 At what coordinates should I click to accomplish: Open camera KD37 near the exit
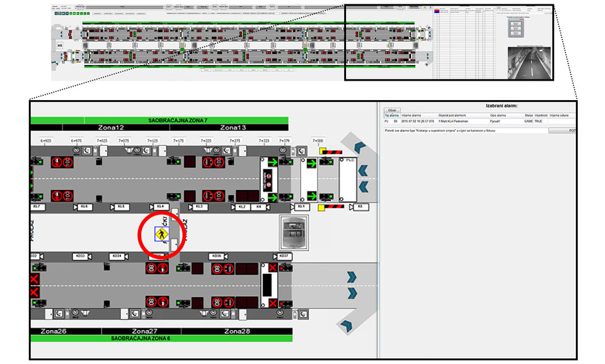(x=284, y=256)
